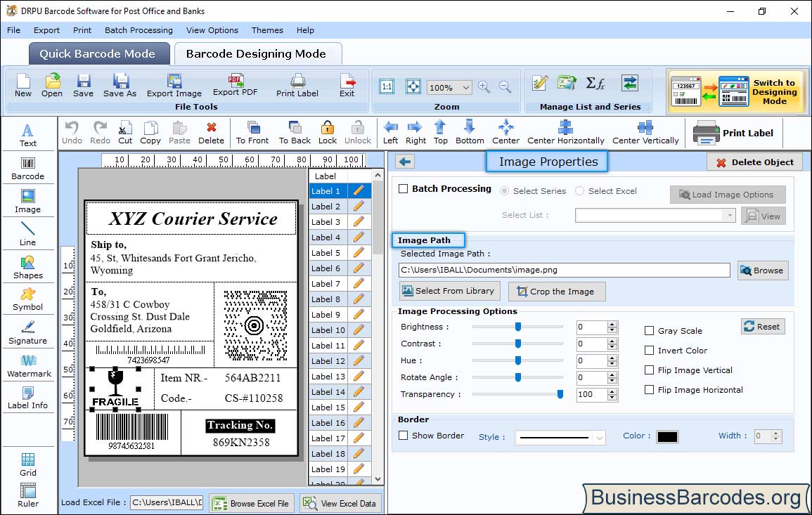Insert a Watermark from sidebar
Screen dimensions: 812x515
(x=29, y=366)
